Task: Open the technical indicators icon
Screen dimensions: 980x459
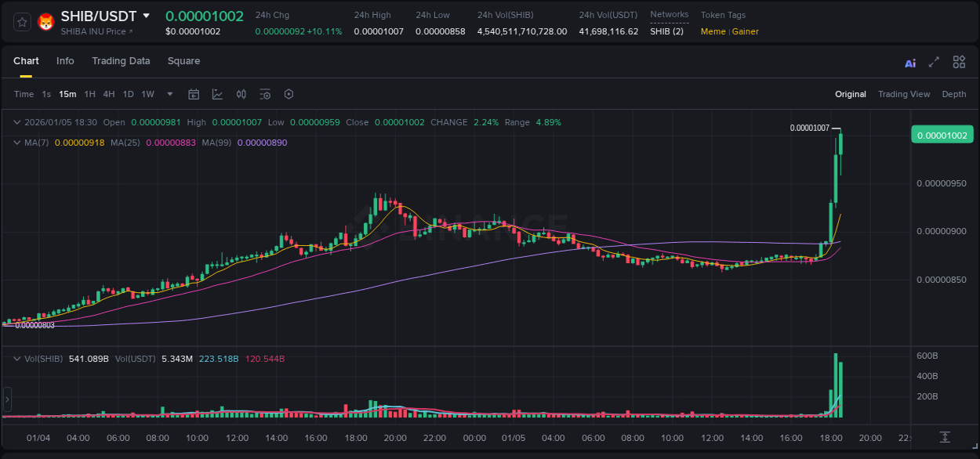Action: click(x=217, y=94)
